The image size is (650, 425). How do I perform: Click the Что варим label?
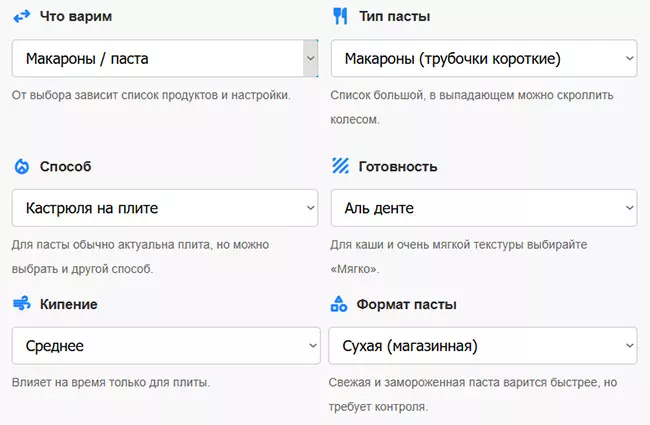pyautogui.click(x=76, y=17)
